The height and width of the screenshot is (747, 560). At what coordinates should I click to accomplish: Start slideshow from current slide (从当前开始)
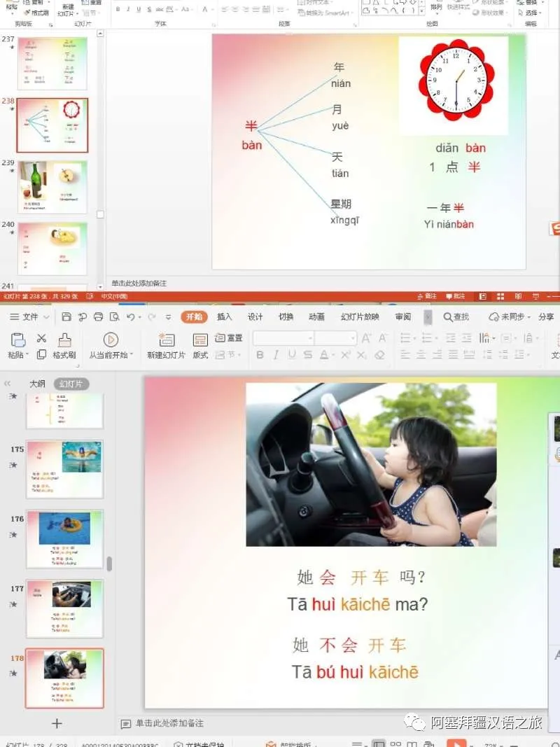tap(111, 346)
